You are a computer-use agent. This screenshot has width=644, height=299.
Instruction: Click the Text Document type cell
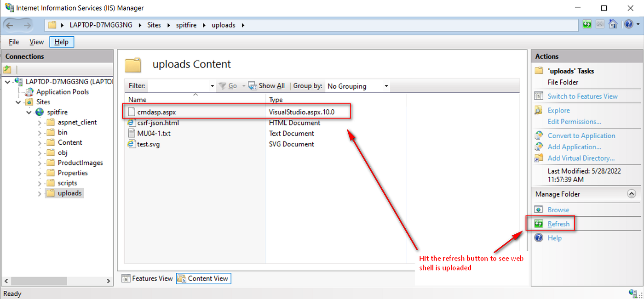(292, 133)
